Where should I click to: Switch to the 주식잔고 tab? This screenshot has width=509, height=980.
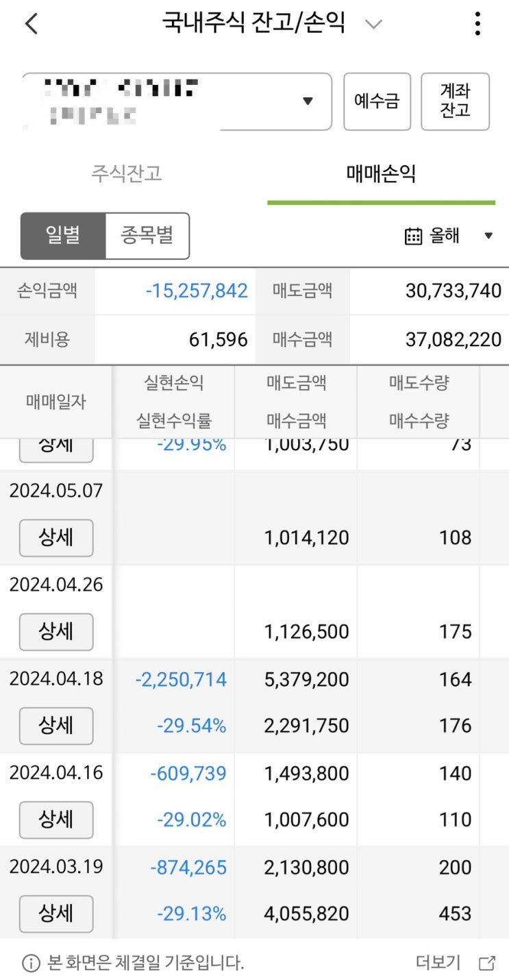tap(127, 173)
